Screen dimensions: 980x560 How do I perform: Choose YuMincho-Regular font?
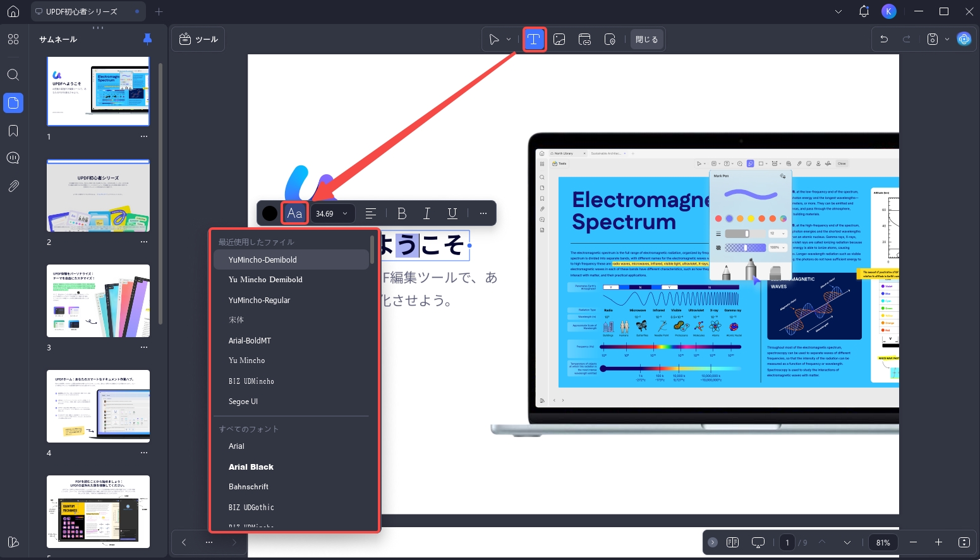tap(291, 300)
